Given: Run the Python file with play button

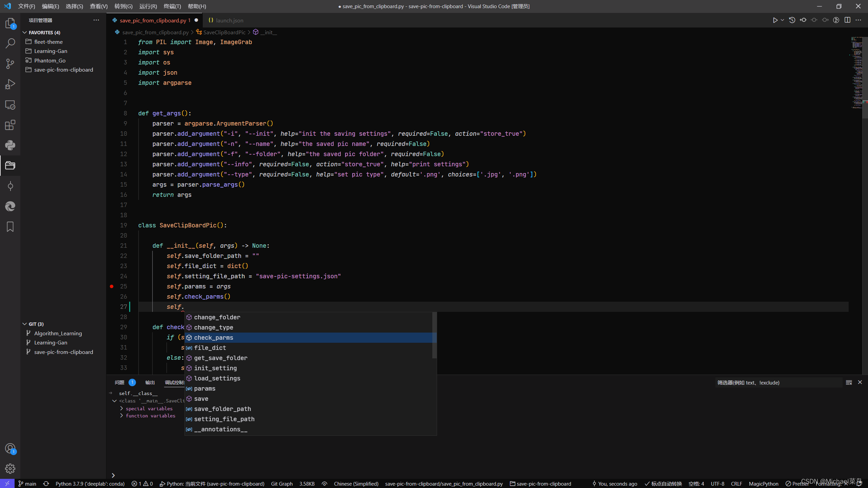Looking at the screenshot, I should click(x=775, y=20).
